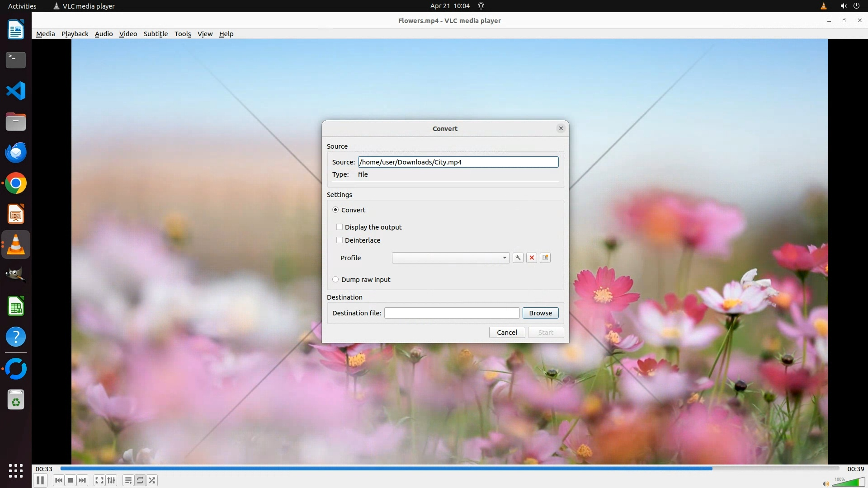Click into the Destination file field
This screenshot has width=868, height=488.
pos(452,313)
